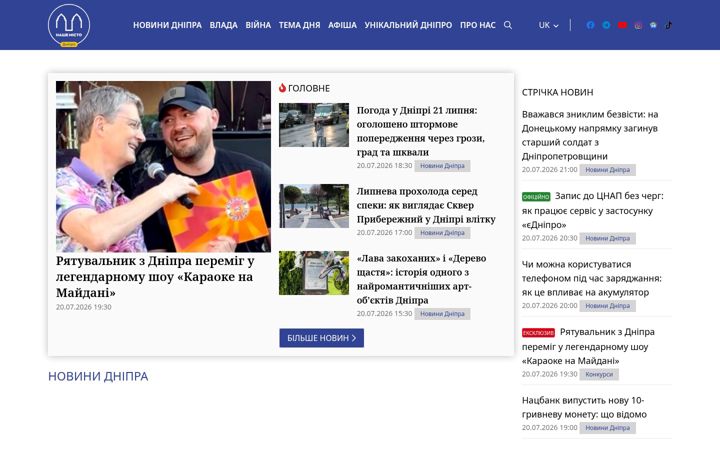This screenshot has height=450, width=720.
Task: Open the Липнева прохолода серед спеки headline
Action: pyautogui.click(x=426, y=205)
